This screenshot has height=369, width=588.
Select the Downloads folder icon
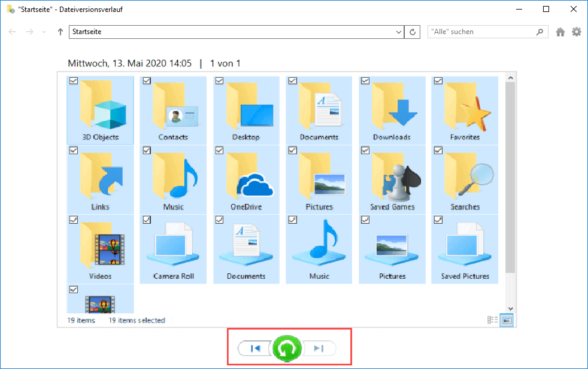pyautogui.click(x=394, y=105)
